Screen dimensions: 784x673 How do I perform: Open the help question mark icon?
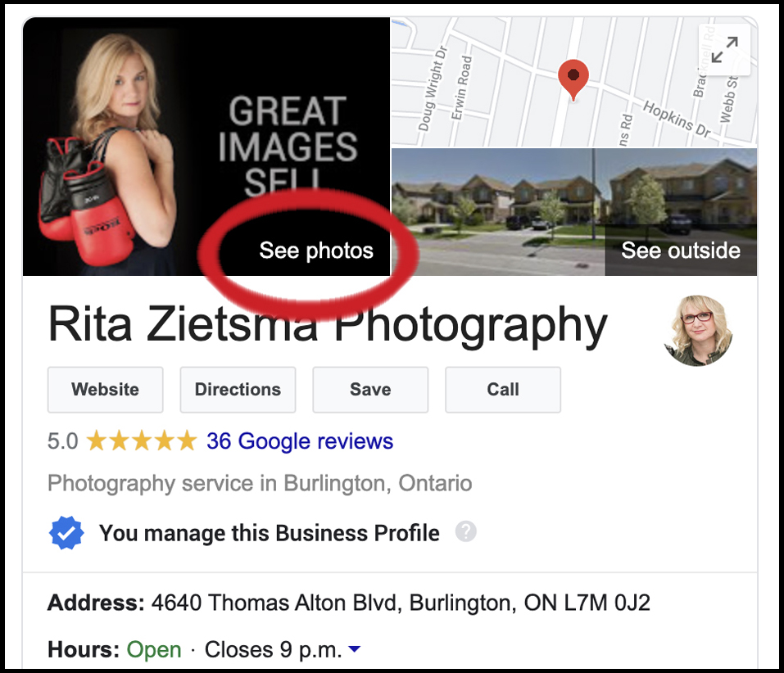465,531
